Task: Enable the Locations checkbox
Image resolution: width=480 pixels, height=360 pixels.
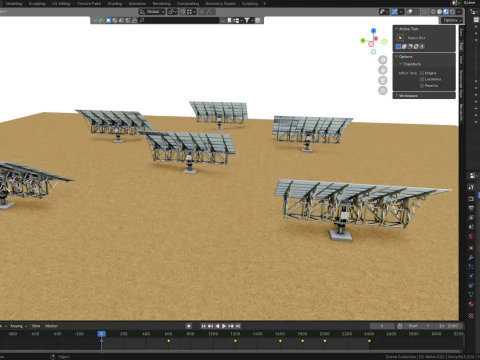Action: point(422,79)
